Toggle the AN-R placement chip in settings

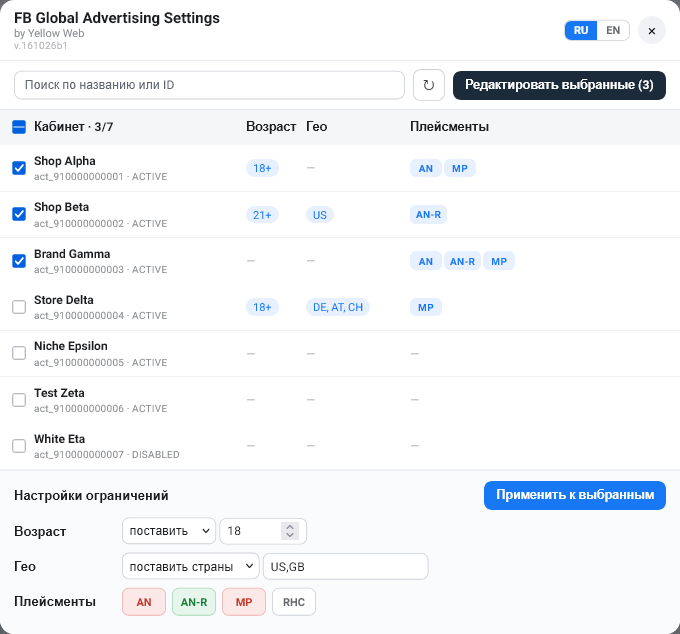coord(194,602)
